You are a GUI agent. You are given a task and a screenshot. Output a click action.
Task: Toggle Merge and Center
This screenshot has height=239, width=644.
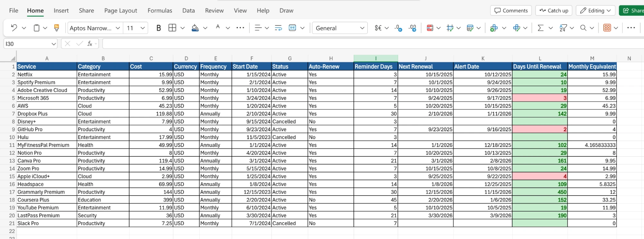click(x=292, y=28)
